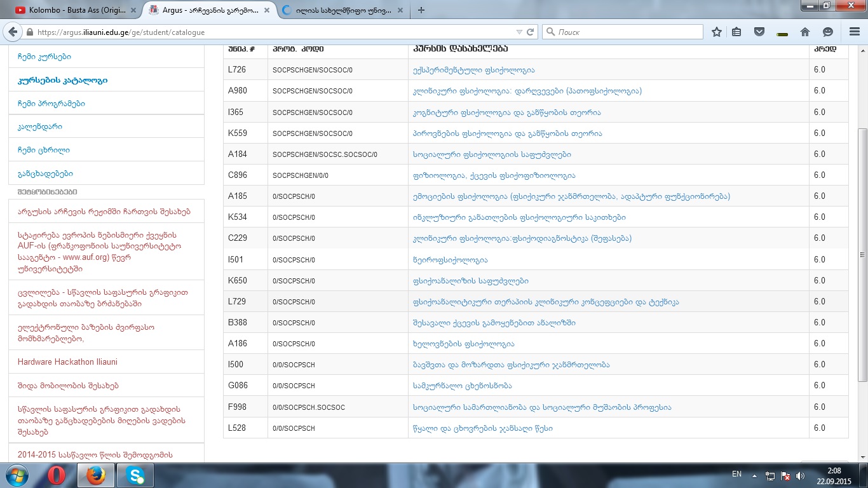Click the Pocket icon in the toolbar
The height and width of the screenshot is (488, 868).
click(x=759, y=32)
